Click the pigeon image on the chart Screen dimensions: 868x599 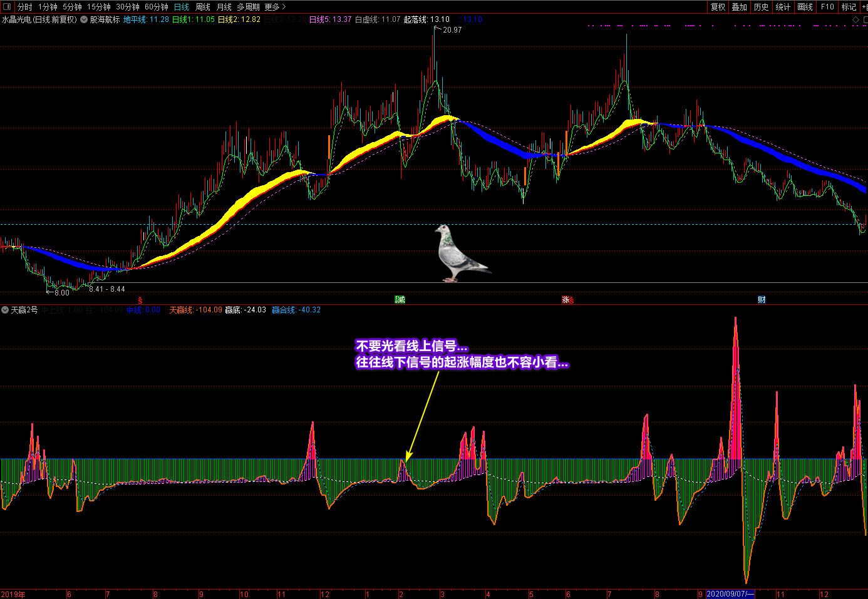click(x=459, y=253)
